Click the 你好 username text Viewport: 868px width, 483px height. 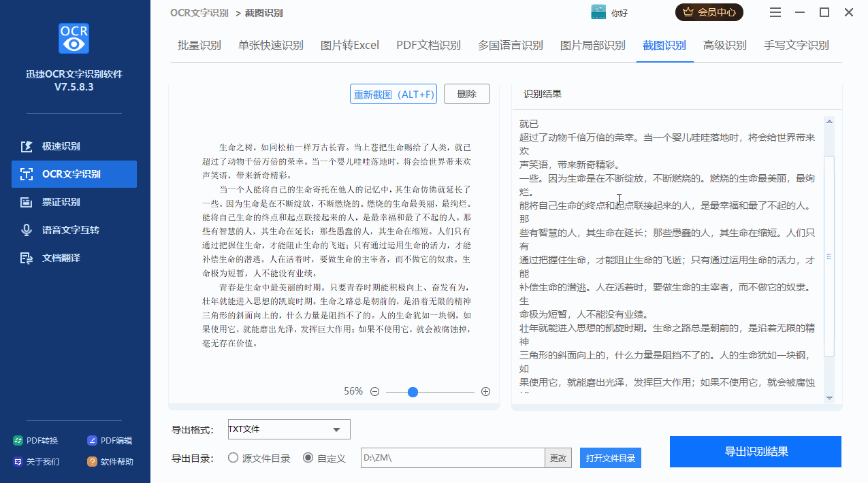click(619, 13)
